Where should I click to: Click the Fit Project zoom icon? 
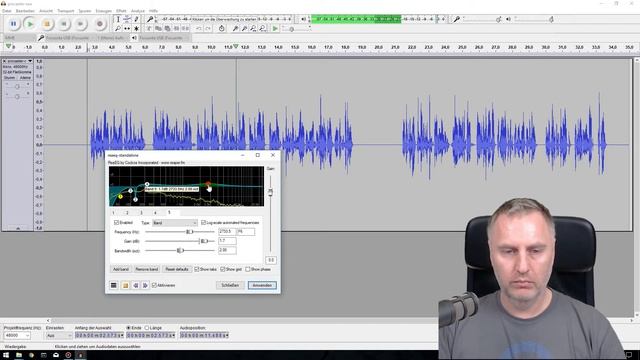(262, 29)
